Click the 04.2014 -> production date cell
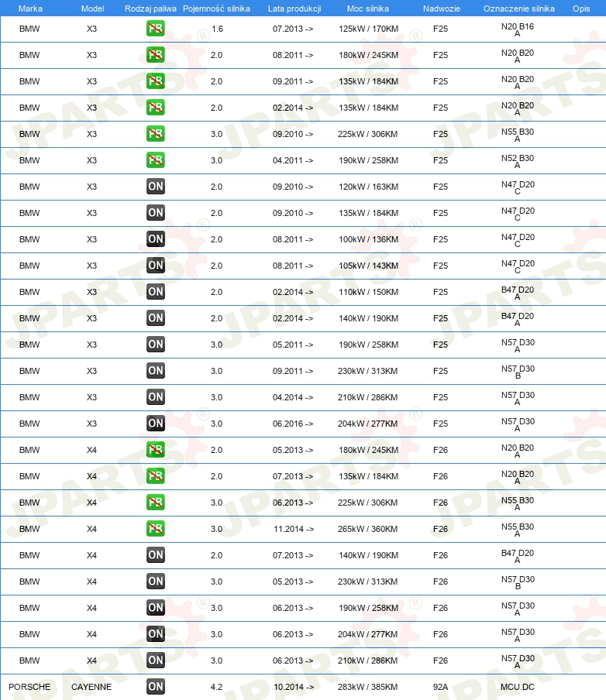This screenshot has width=606, height=700. click(293, 397)
